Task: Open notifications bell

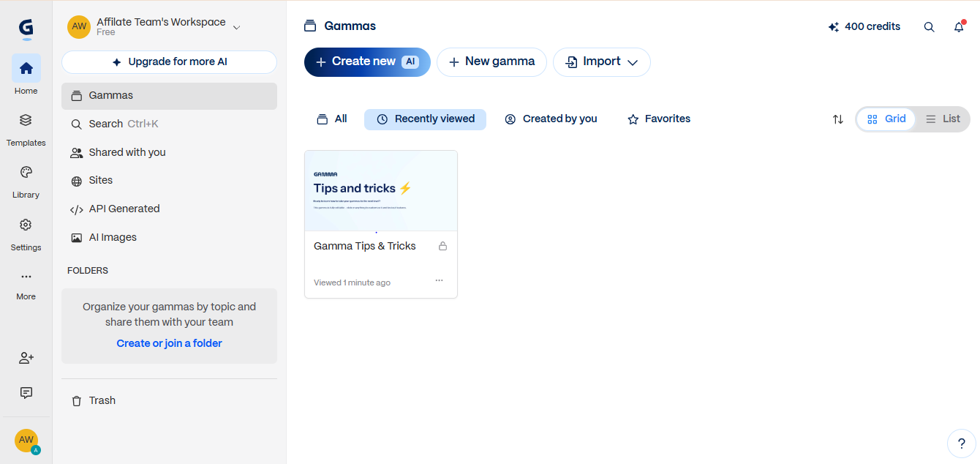Action: click(959, 27)
